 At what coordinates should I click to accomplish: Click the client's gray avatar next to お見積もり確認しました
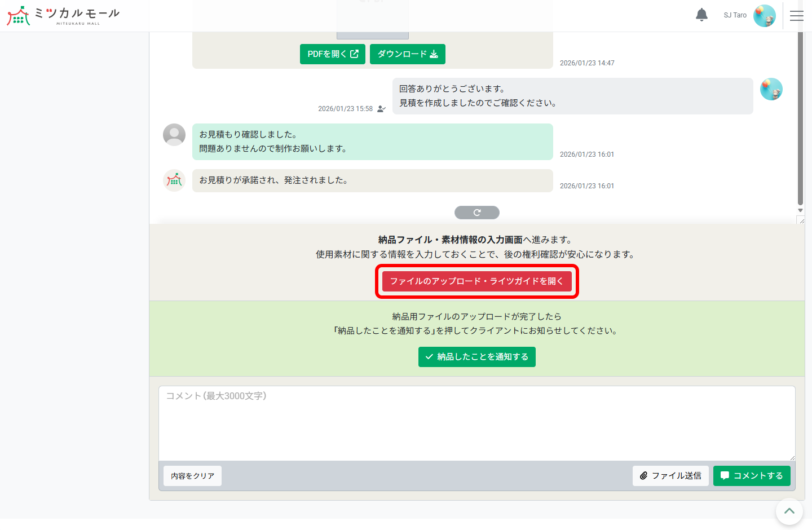pos(174,135)
